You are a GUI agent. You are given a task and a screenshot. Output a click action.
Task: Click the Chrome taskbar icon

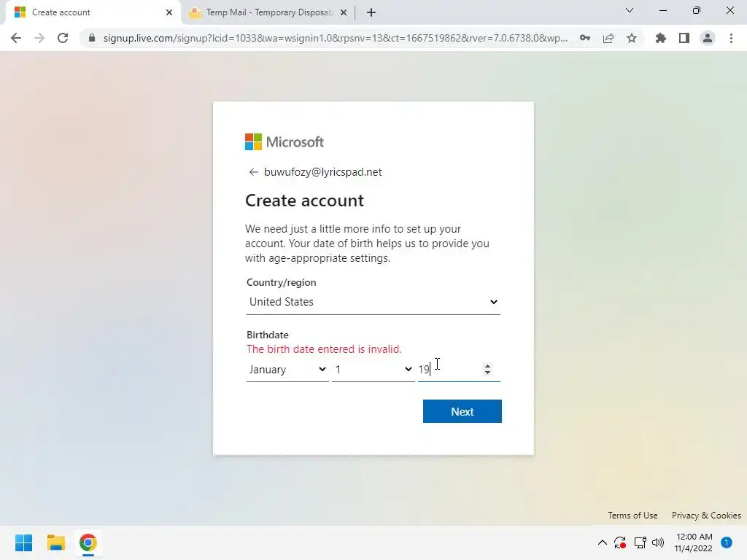coord(88,542)
